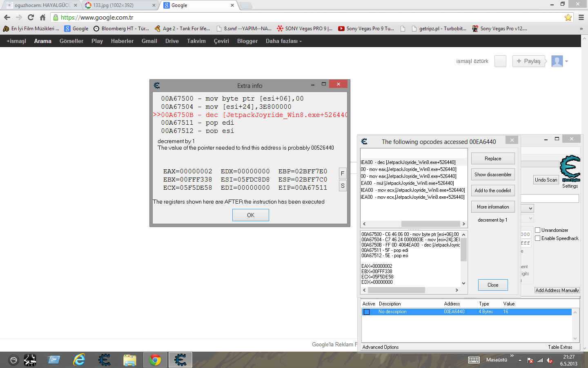Open the Chrome menu hamburger icon
Image resolution: width=588 pixels, height=368 pixels.
click(x=581, y=18)
